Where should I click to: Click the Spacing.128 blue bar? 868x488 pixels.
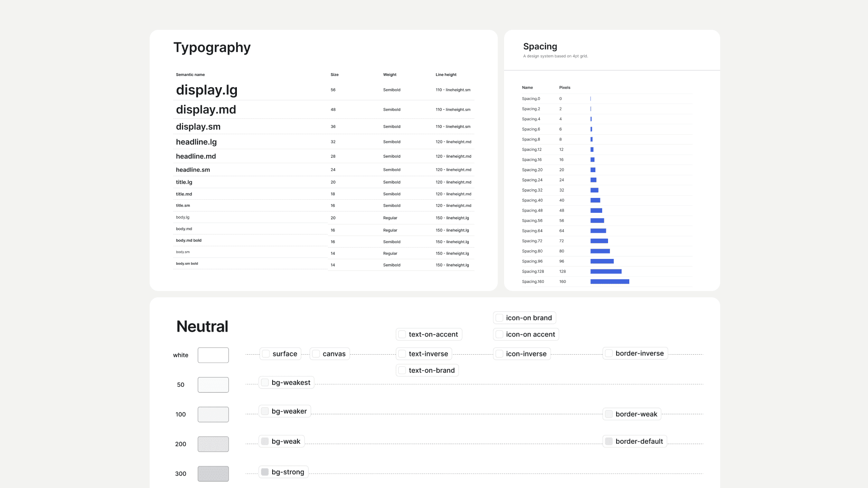606,272
